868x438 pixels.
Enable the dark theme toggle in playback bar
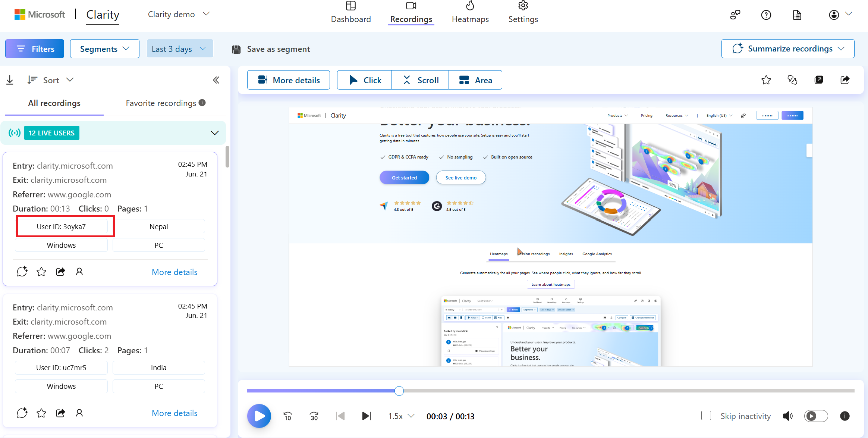[815, 416]
